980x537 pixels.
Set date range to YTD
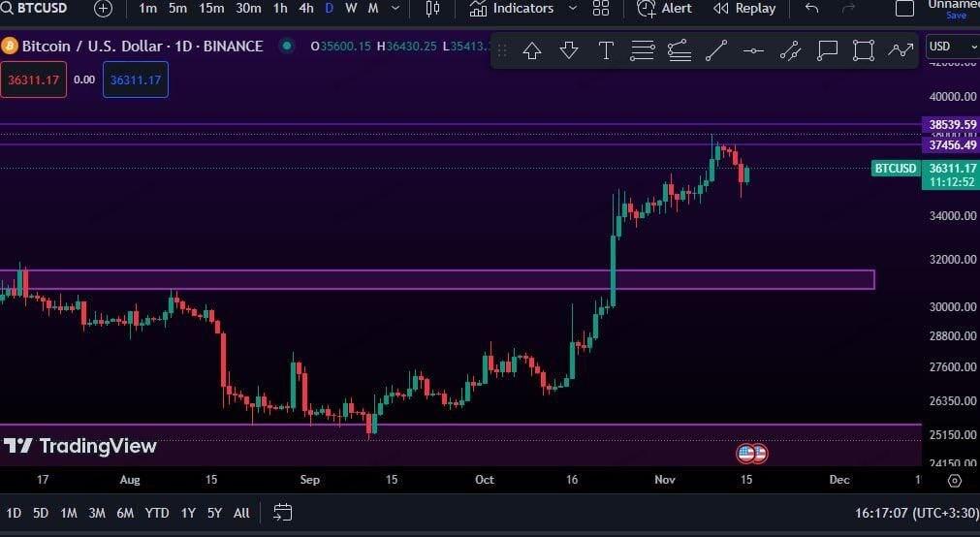157,513
